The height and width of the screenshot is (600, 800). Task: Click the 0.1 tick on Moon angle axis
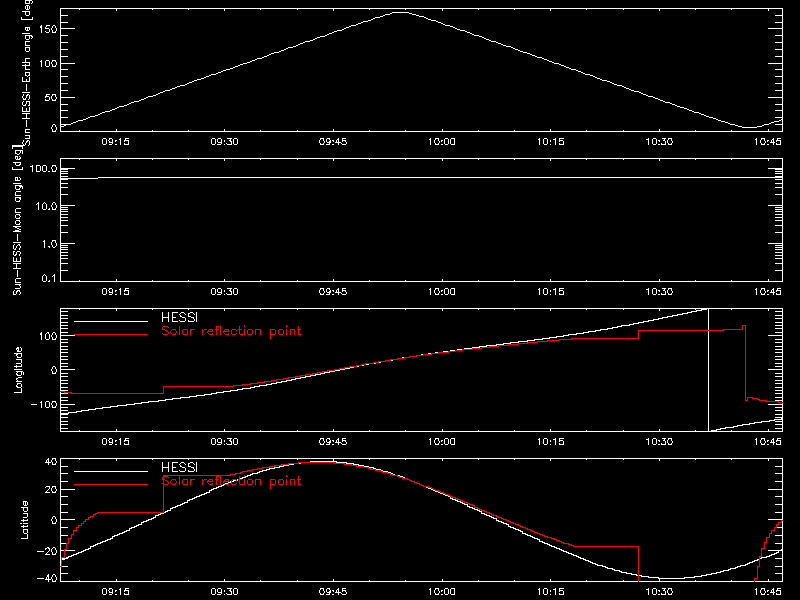point(49,278)
